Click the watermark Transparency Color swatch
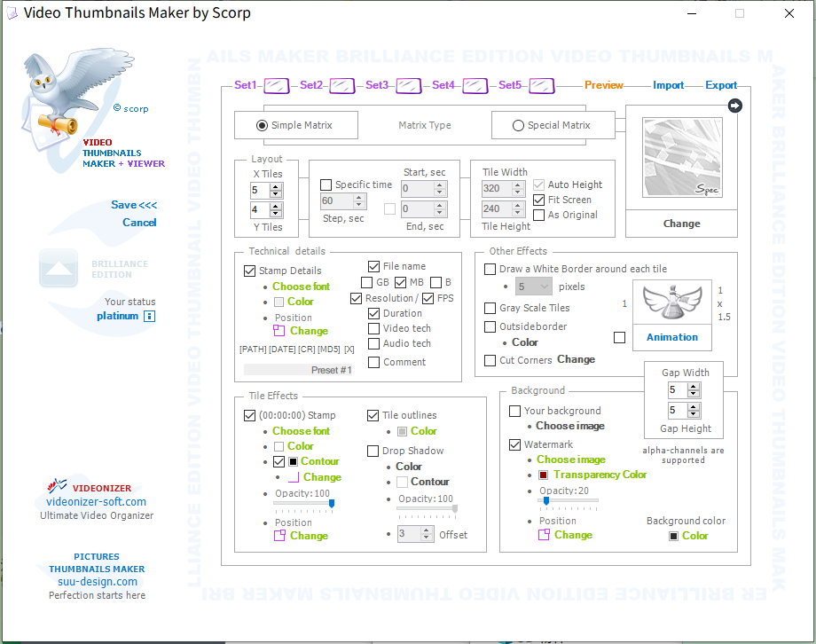 [x=543, y=475]
